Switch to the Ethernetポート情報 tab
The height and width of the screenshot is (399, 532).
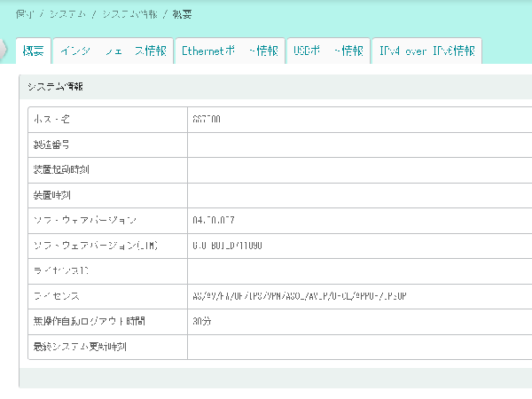point(230,51)
